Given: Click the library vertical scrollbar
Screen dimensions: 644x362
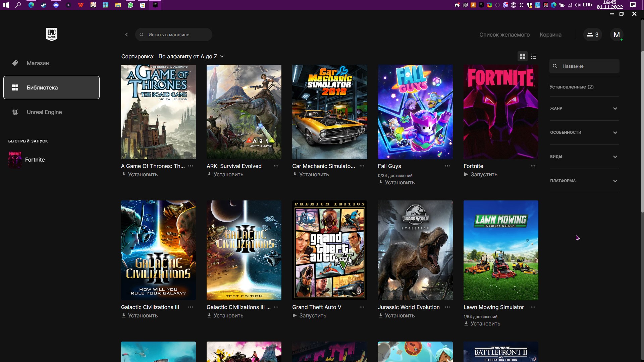Looking at the screenshot, I should 642,131.
